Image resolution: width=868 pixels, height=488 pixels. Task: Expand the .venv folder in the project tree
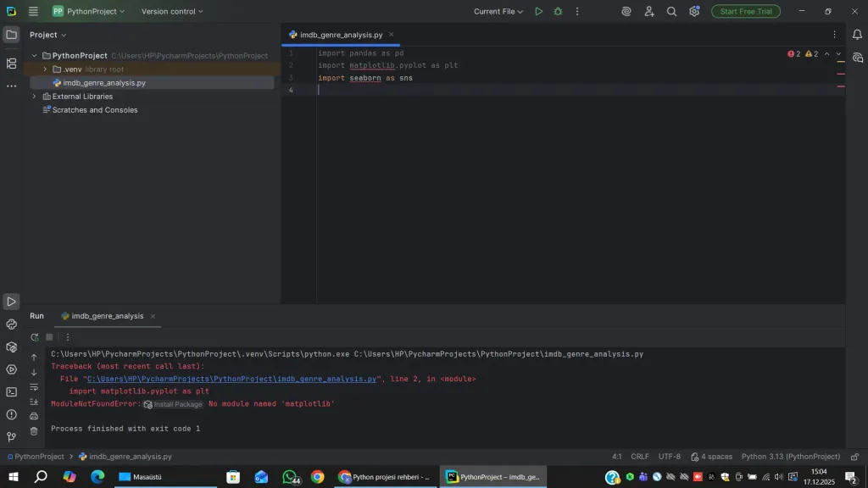tap(45, 69)
